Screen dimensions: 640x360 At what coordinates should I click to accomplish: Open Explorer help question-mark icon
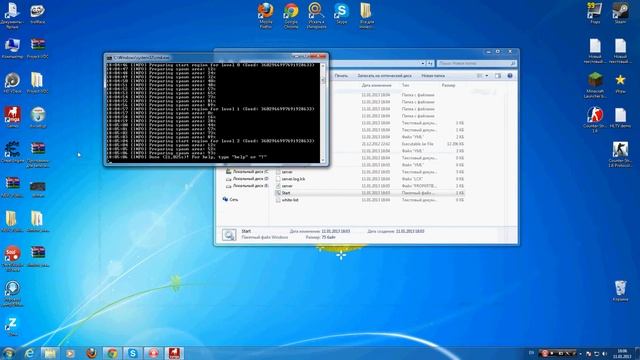[x=510, y=76]
